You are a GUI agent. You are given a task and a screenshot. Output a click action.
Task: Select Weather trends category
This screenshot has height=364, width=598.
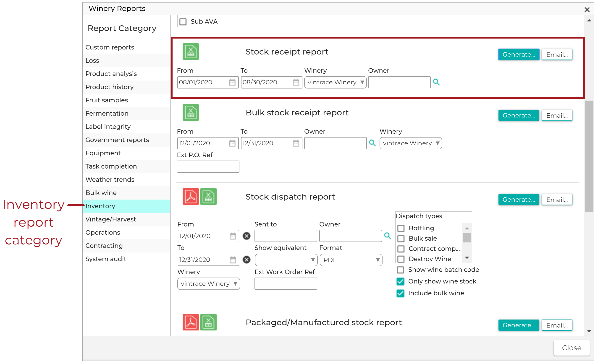click(127, 180)
